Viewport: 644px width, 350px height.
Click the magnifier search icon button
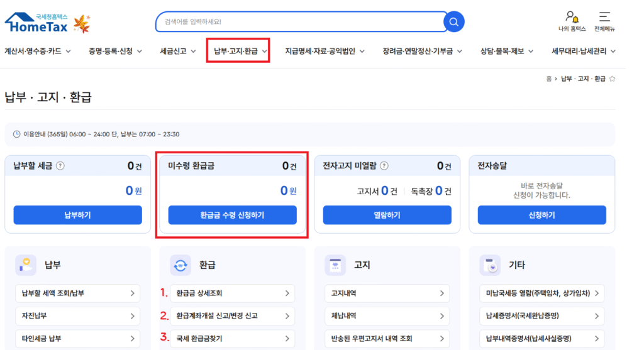pyautogui.click(x=453, y=22)
